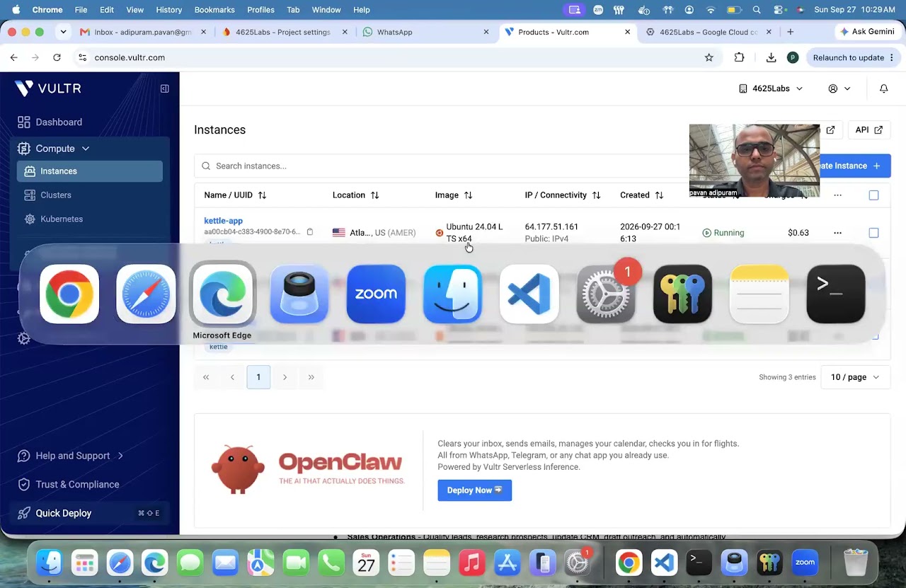Open the 4625Labs account dropdown
This screenshot has width=906, height=588.
point(771,88)
